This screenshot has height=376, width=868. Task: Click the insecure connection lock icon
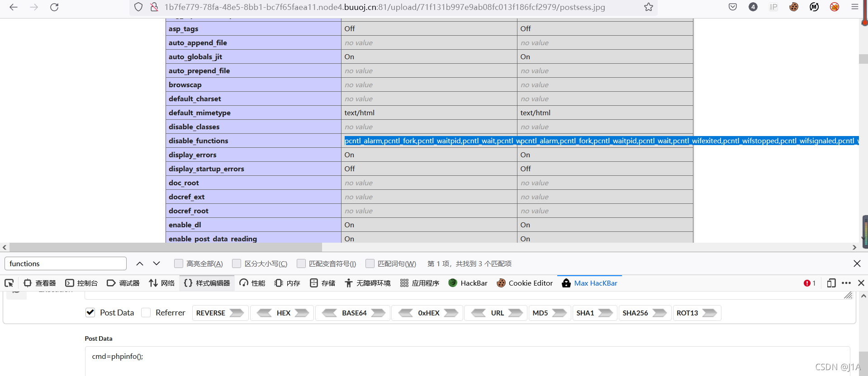154,7
